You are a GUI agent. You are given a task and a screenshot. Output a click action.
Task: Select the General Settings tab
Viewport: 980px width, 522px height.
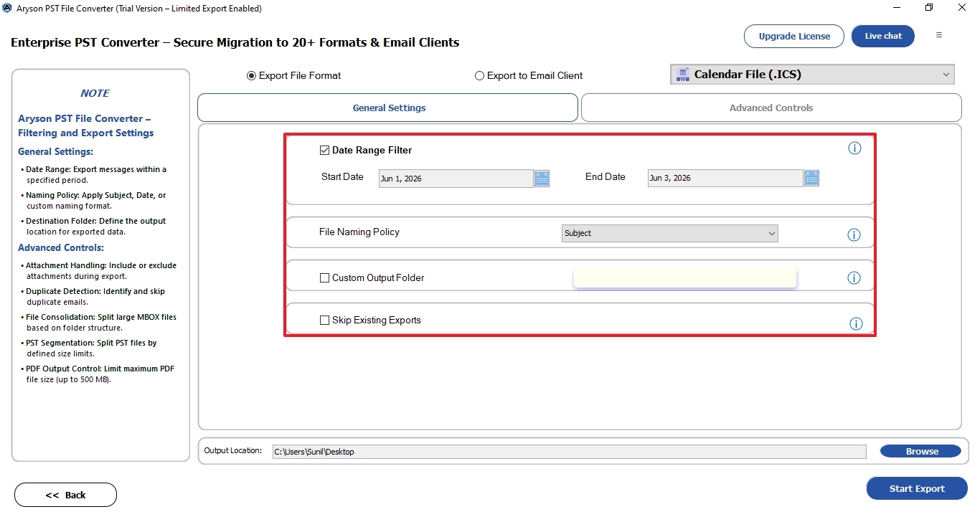pyautogui.click(x=388, y=108)
